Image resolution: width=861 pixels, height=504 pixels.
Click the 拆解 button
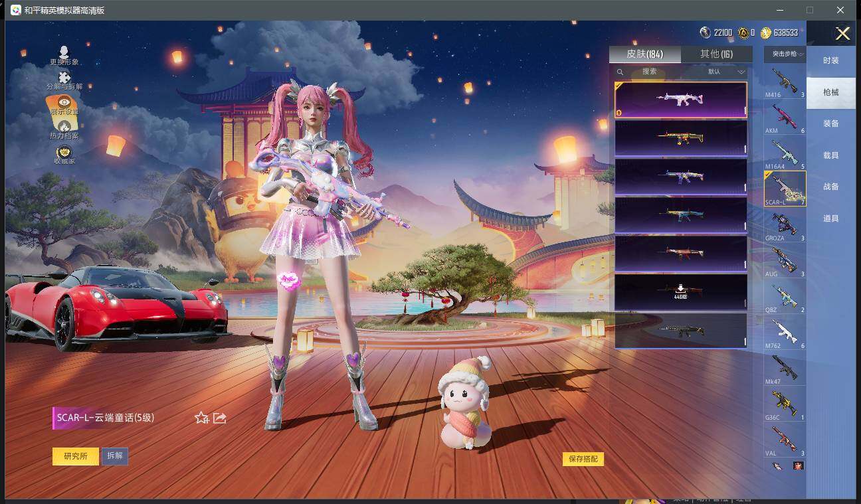[114, 456]
